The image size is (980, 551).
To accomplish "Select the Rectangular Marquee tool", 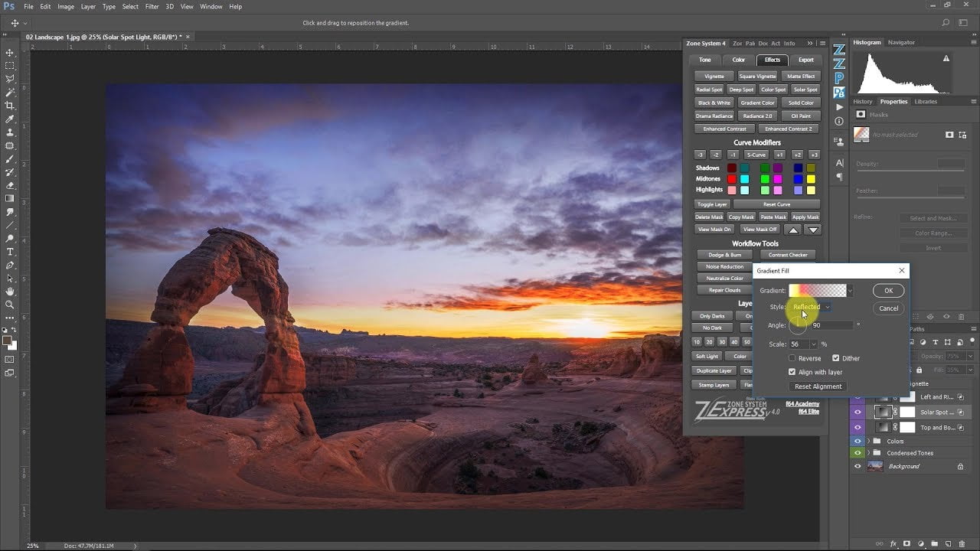I will tap(10, 66).
